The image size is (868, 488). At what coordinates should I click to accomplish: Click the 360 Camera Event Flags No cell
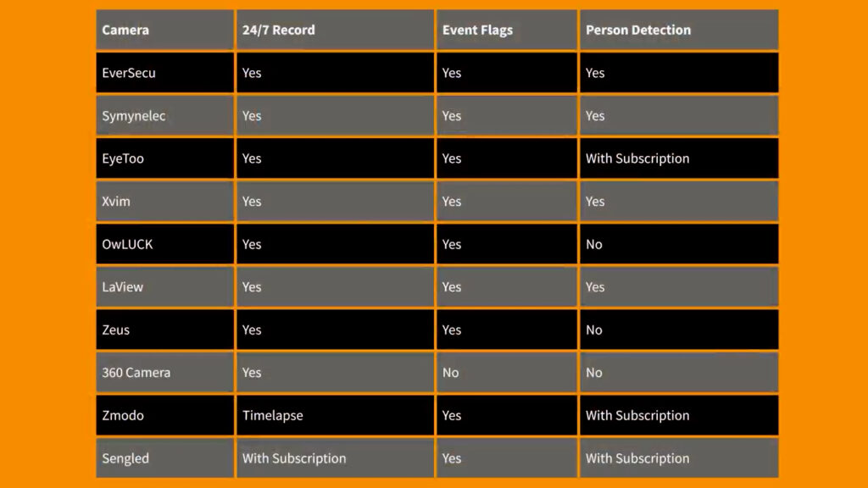pos(451,373)
